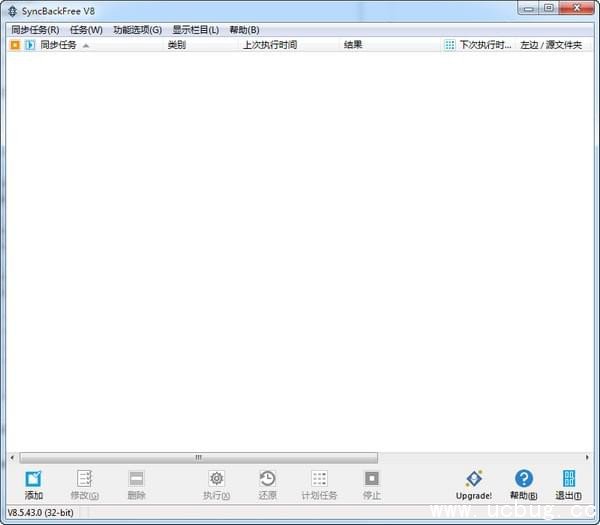Open the 任务(W) menu
This screenshot has width=600, height=525.
click(86, 30)
